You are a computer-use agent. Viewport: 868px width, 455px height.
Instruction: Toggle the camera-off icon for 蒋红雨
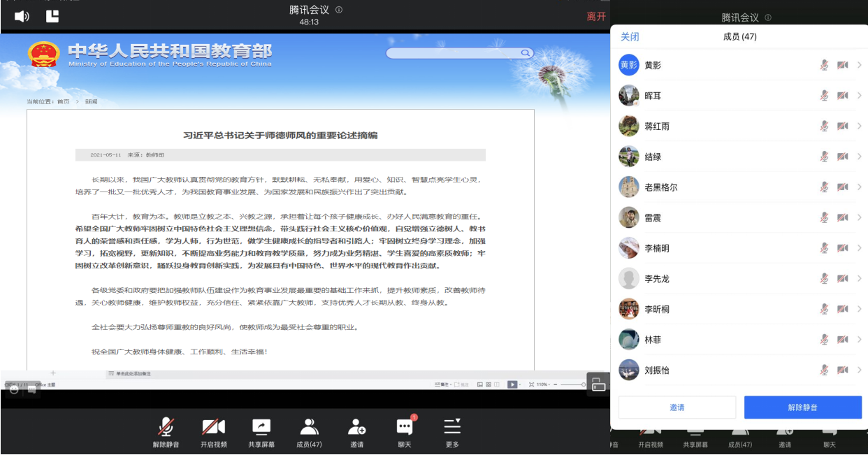point(842,127)
